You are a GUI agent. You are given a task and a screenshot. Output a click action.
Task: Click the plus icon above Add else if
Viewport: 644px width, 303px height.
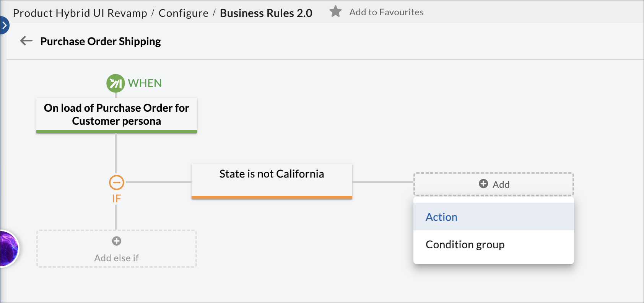click(117, 241)
